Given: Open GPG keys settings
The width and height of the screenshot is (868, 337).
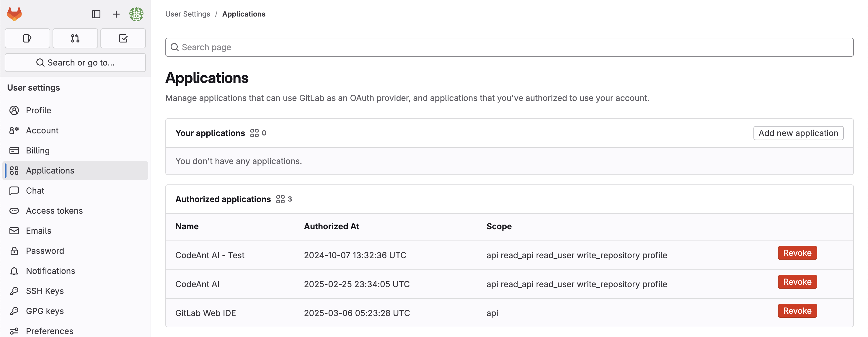Looking at the screenshot, I should 75,311.
